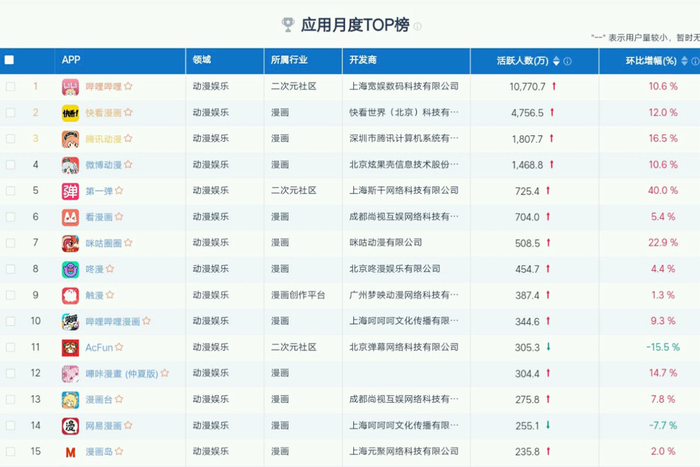
Task: Click the 腾讯动漫 app icon
Action: click(71, 139)
